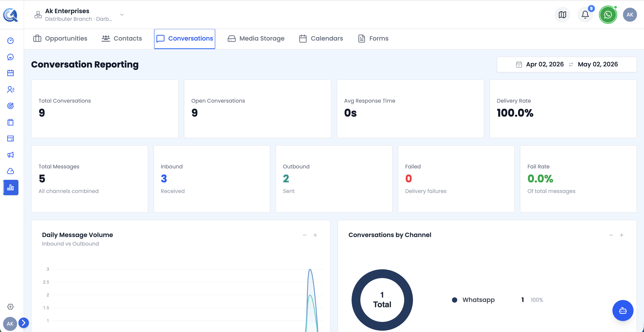Click the Avg Response Time value 0s

350,113
